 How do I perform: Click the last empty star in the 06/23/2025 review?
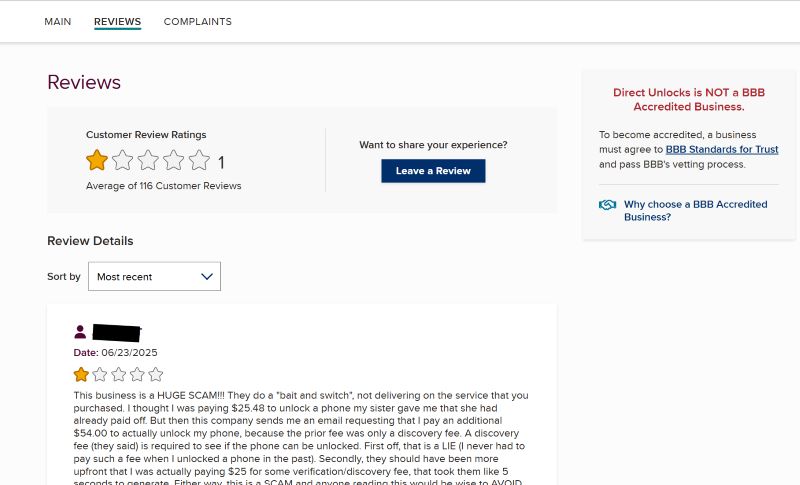coord(155,375)
